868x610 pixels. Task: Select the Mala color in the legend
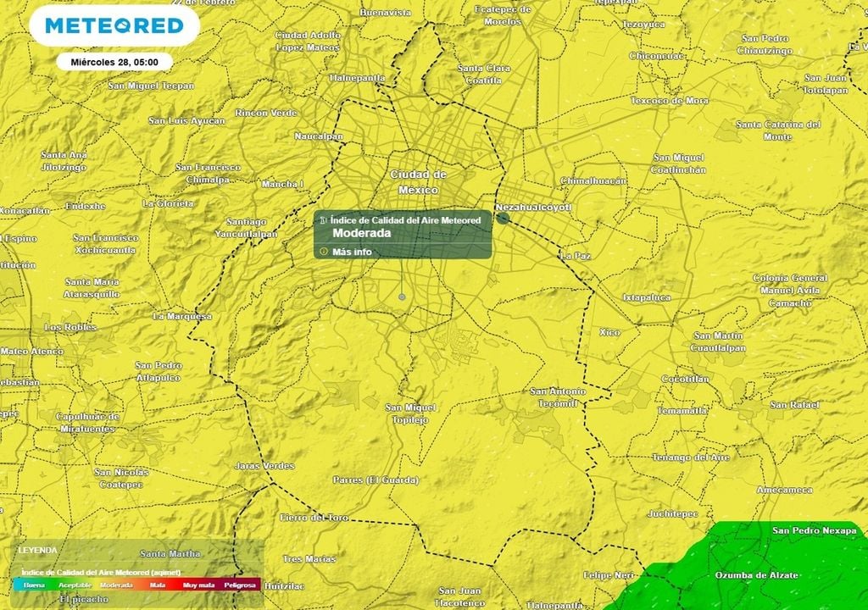click(x=158, y=585)
